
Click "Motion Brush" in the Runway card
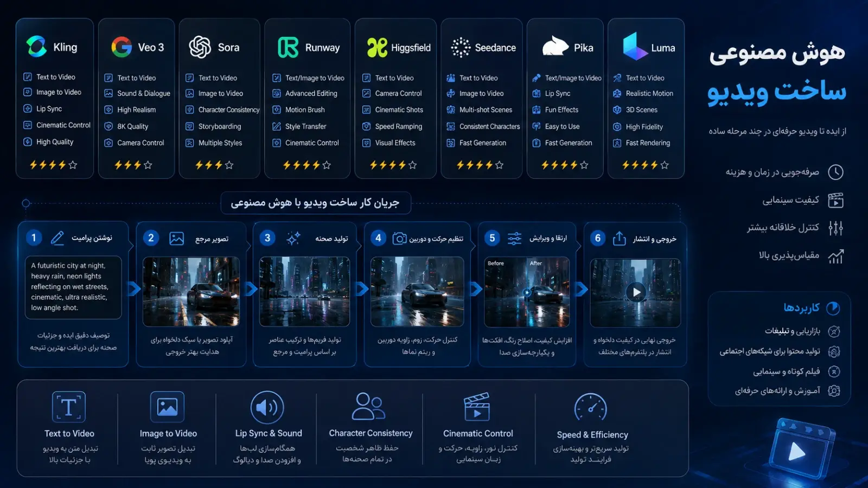305,110
